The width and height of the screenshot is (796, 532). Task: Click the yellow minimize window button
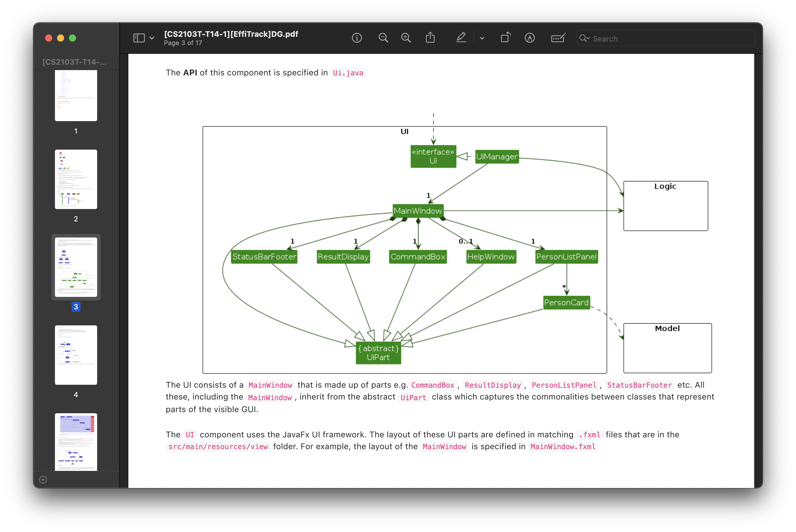pos(61,38)
